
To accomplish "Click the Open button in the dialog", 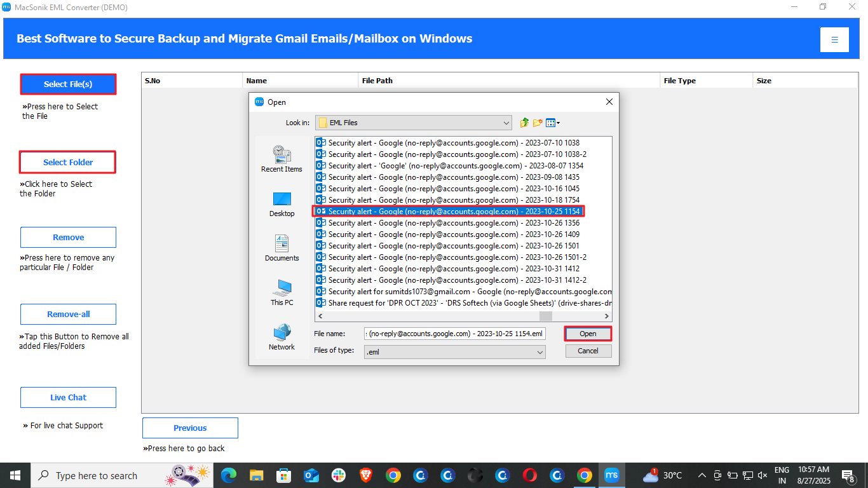I will [x=588, y=334].
